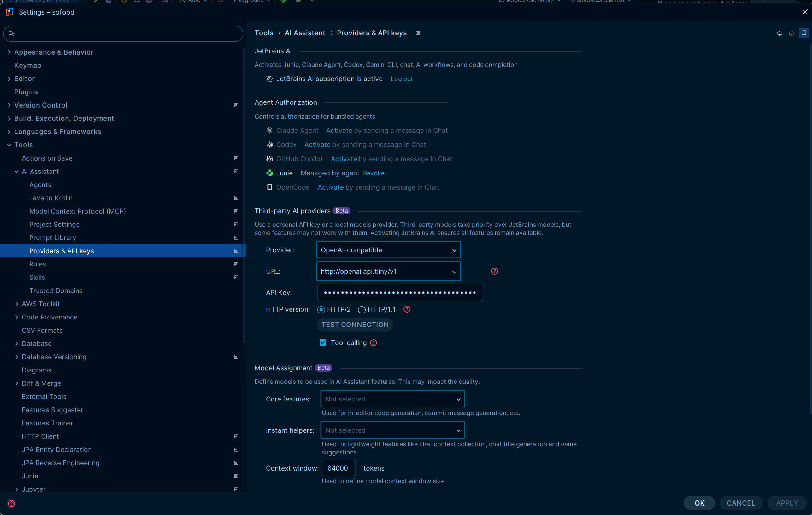Viewport: 812px width, 515px height.
Task: Collapse the AI Assistant tree node
Action: pos(16,172)
